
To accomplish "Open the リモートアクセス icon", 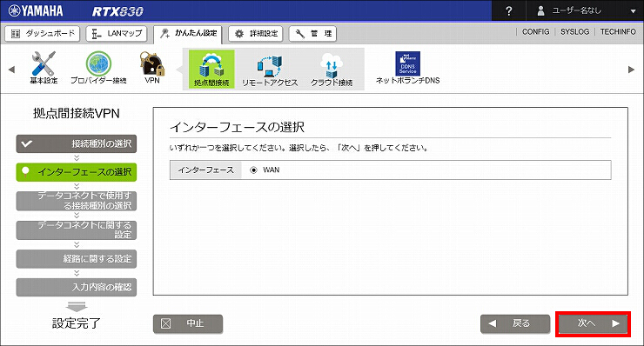I will pos(270,70).
